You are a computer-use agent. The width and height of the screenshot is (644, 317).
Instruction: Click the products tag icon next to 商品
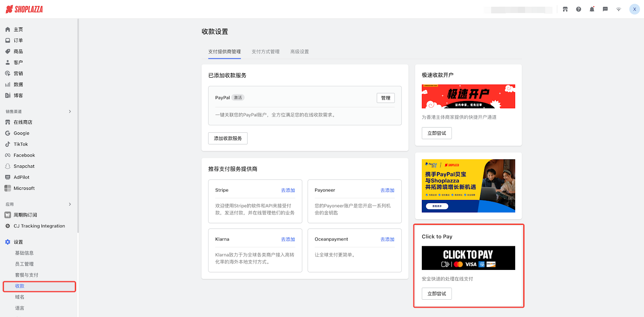(8, 51)
